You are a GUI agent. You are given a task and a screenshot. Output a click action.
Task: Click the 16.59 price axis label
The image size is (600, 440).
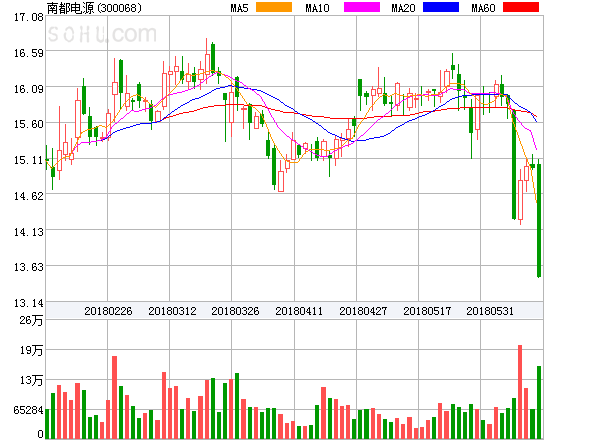pos(29,53)
